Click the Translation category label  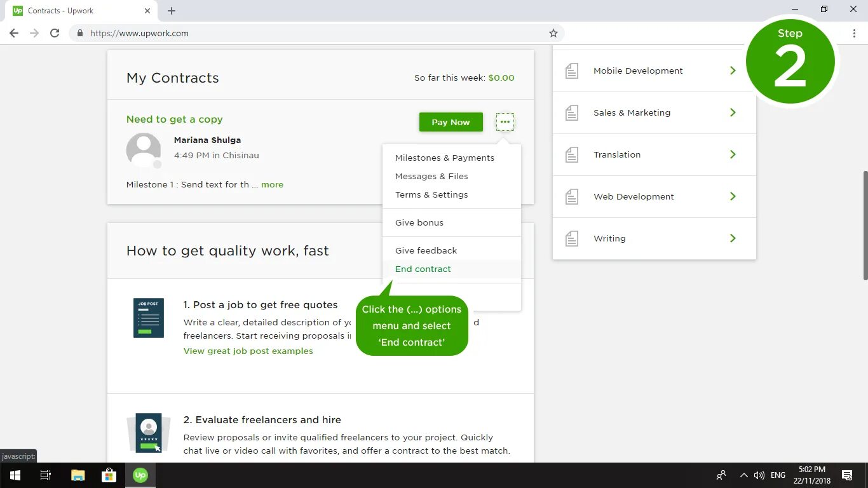tap(617, 154)
